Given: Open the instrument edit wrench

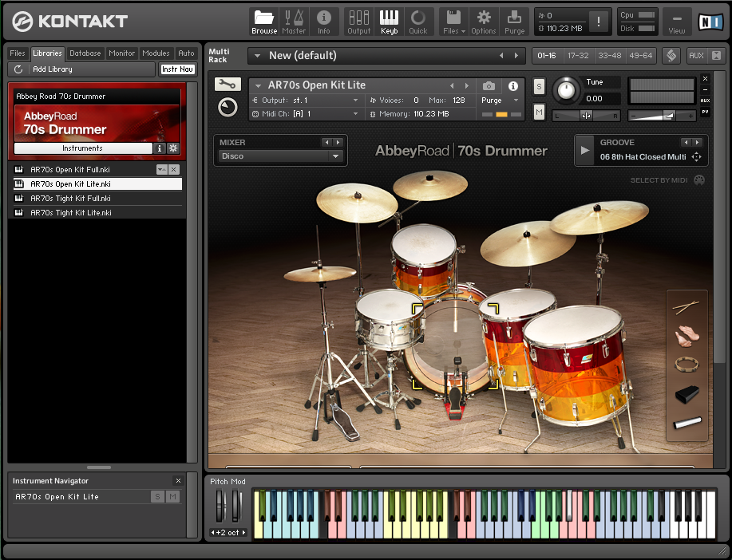Looking at the screenshot, I should 228,84.
